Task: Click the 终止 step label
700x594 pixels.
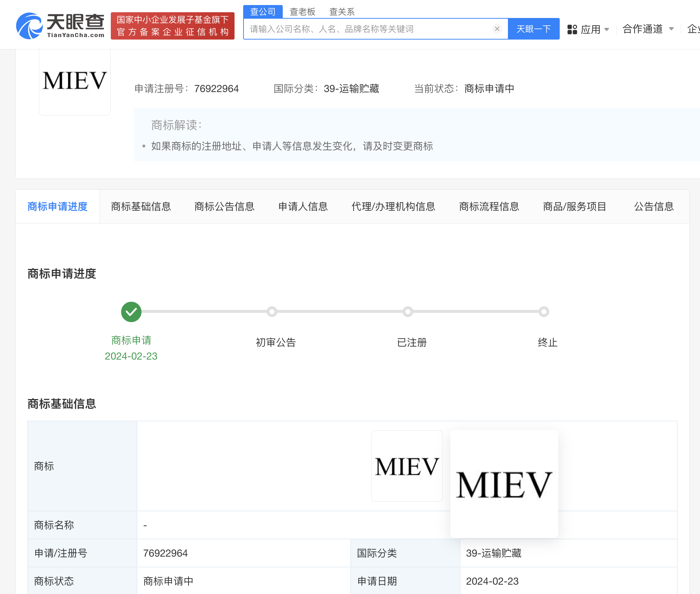Action: pyautogui.click(x=548, y=342)
